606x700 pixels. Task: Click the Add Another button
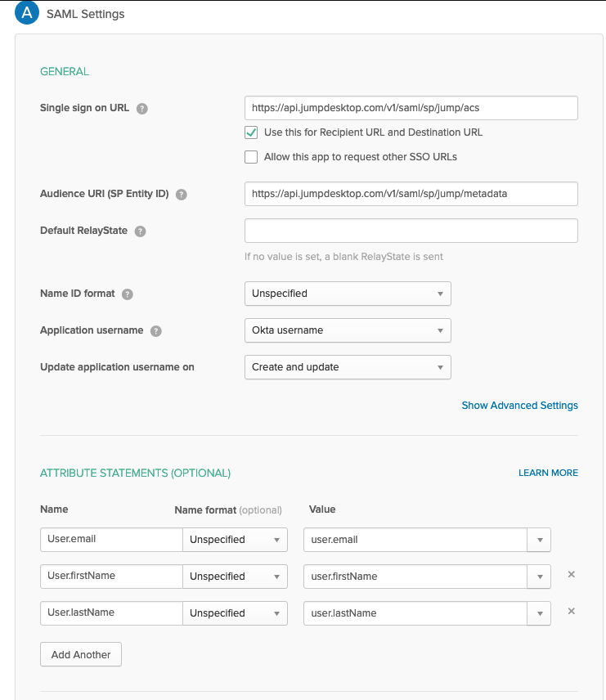(80, 654)
